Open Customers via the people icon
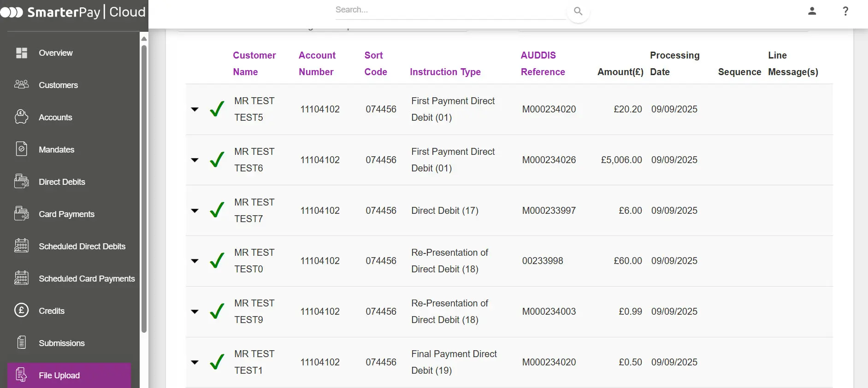The image size is (868, 388). (22, 85)
